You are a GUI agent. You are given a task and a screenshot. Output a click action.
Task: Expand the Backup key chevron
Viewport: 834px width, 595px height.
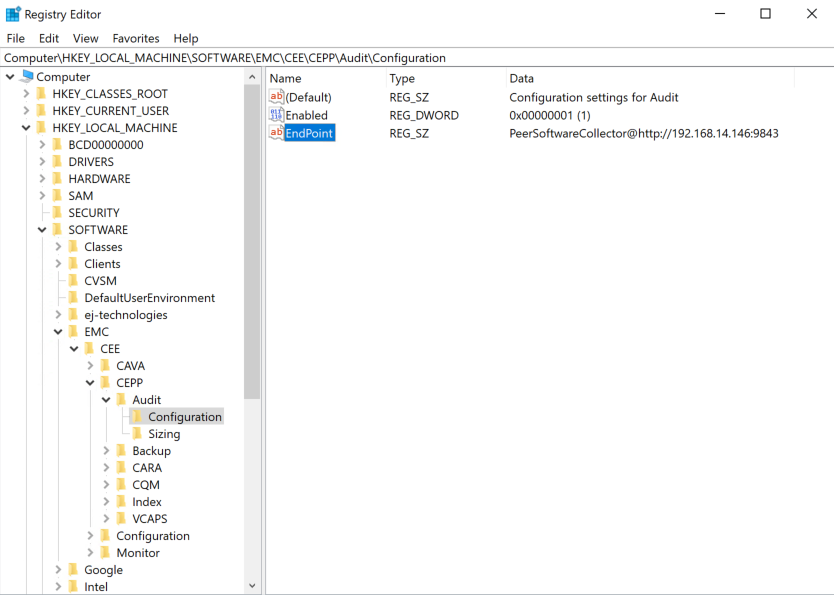pos(106,451)
